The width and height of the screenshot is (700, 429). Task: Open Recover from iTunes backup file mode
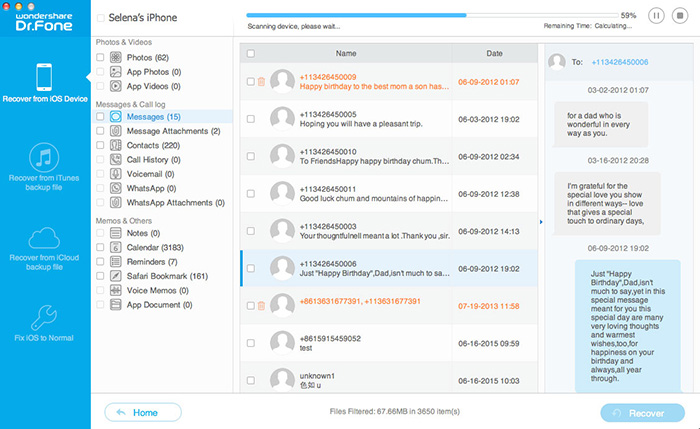click(44, 167)
